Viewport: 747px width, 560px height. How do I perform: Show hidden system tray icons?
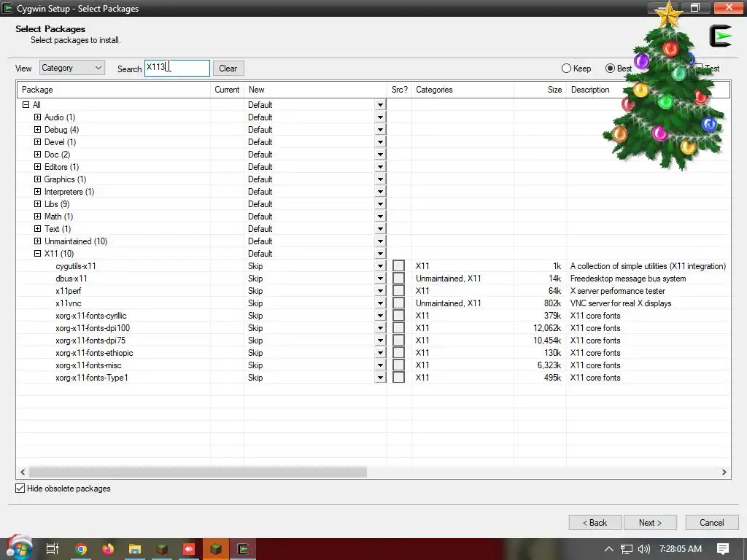pos(609,549)
